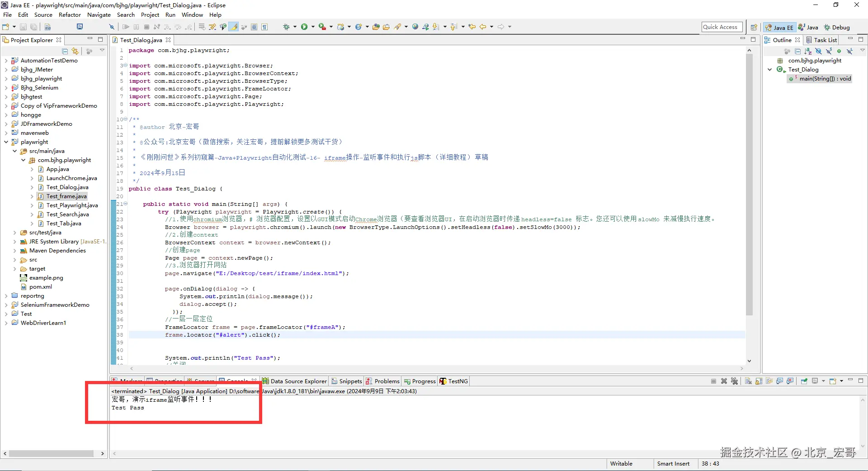Open the TestNG view tab
868x471 pixels.
pos(454,381)
